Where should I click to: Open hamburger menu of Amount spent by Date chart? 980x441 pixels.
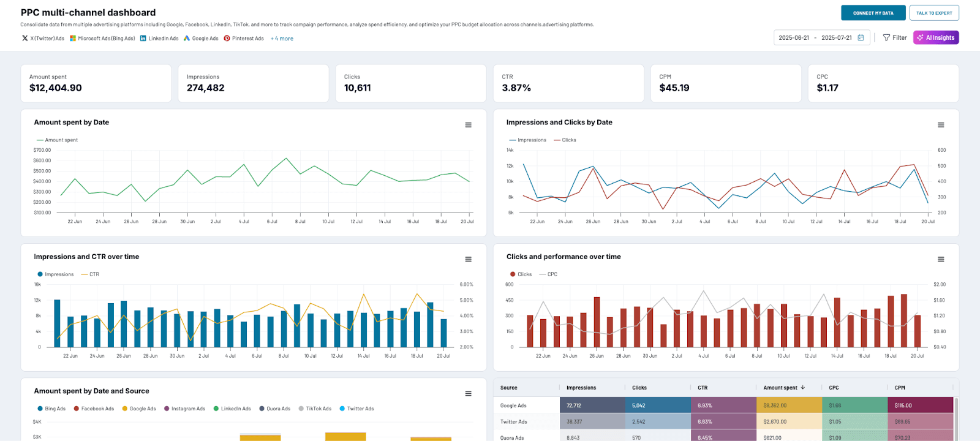click(468, 125)
